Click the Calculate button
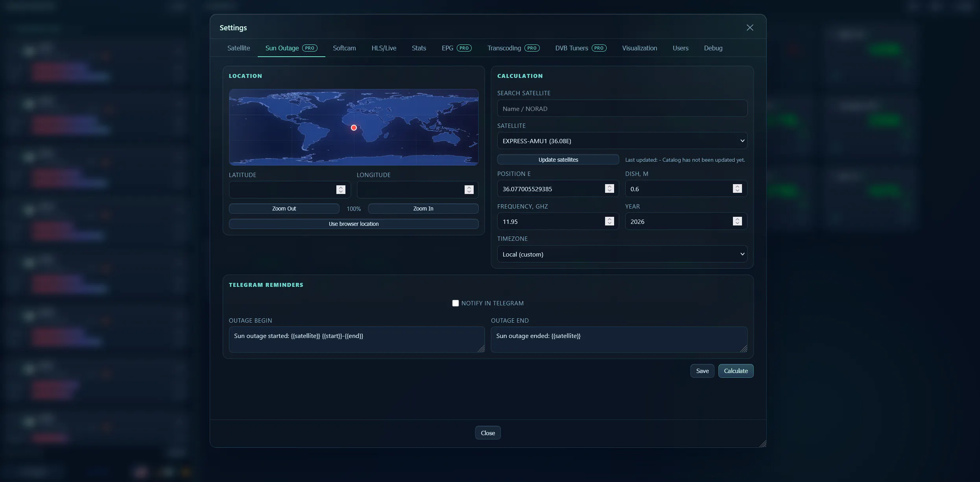The height and width of the screenshot is (482, 980). point(736,371)
